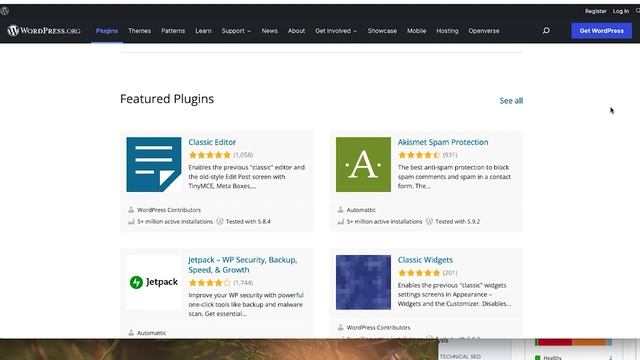Open the Hosting menu item
The width and height of the screenshot is (640, 360).
pos(447,31)
